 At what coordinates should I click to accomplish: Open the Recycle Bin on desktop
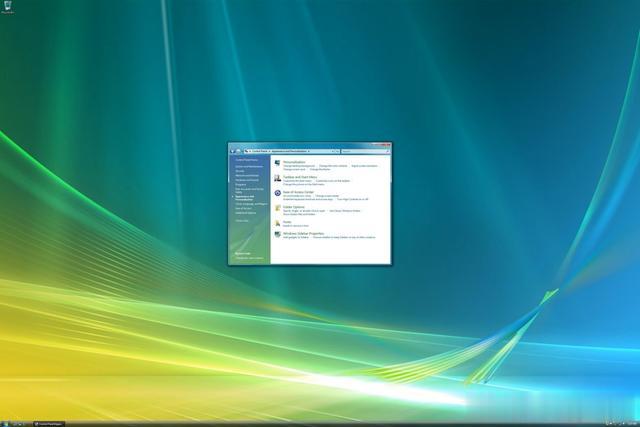(8, 7)
